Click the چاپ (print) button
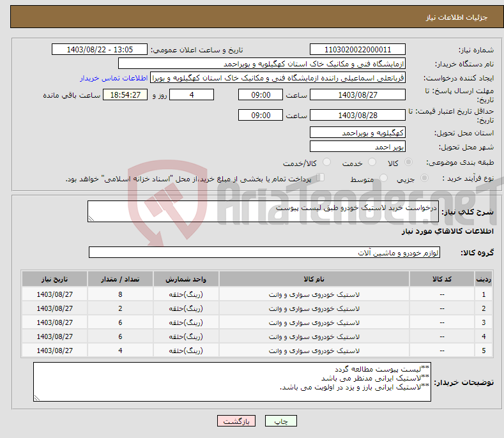This screenshot has width=504, height=438. tap(280, 421)
